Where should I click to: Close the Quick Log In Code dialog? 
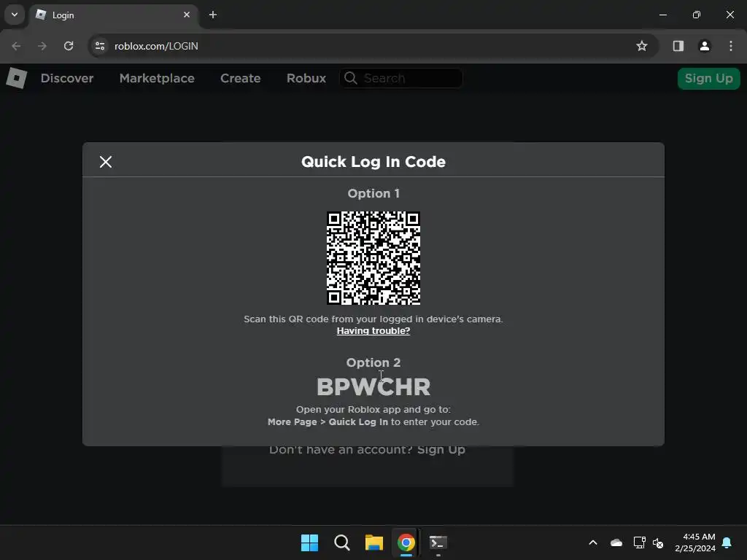click(106, 162)
